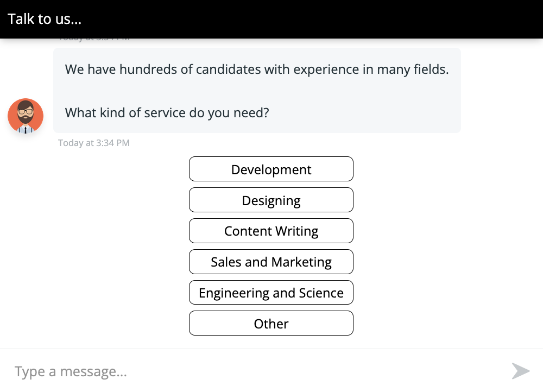Click the word fields in the bot message
The width and height of the screenshot is (543, 392).
[431, 69]
